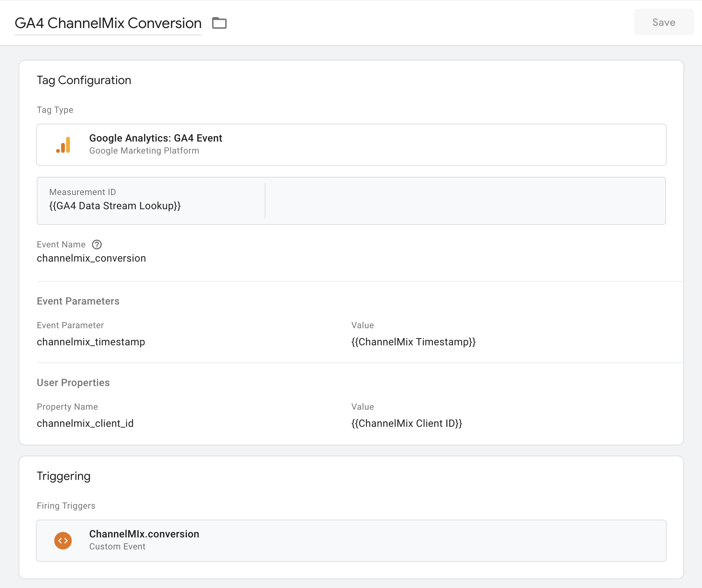Open the ChannelMIx.conversion firing trigger
The height and width of the screenshot is (588, 702).
pyautogui.click(x=351, y=541)
